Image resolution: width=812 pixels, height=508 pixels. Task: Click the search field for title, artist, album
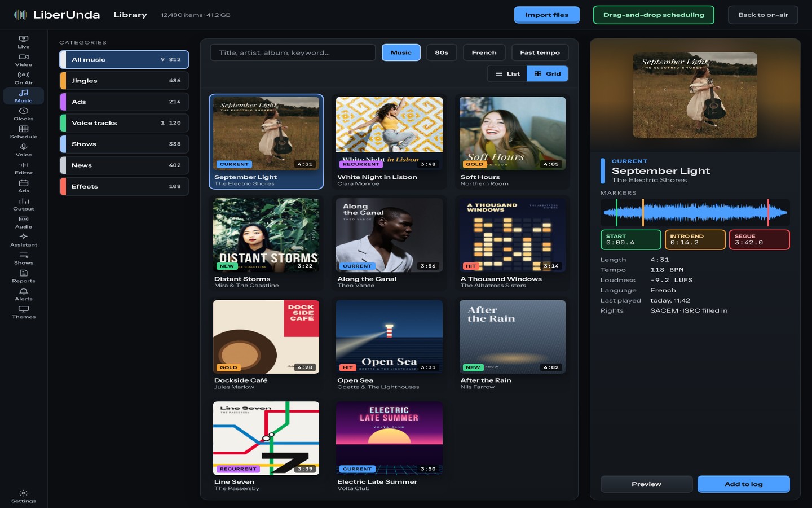[293, 52]
